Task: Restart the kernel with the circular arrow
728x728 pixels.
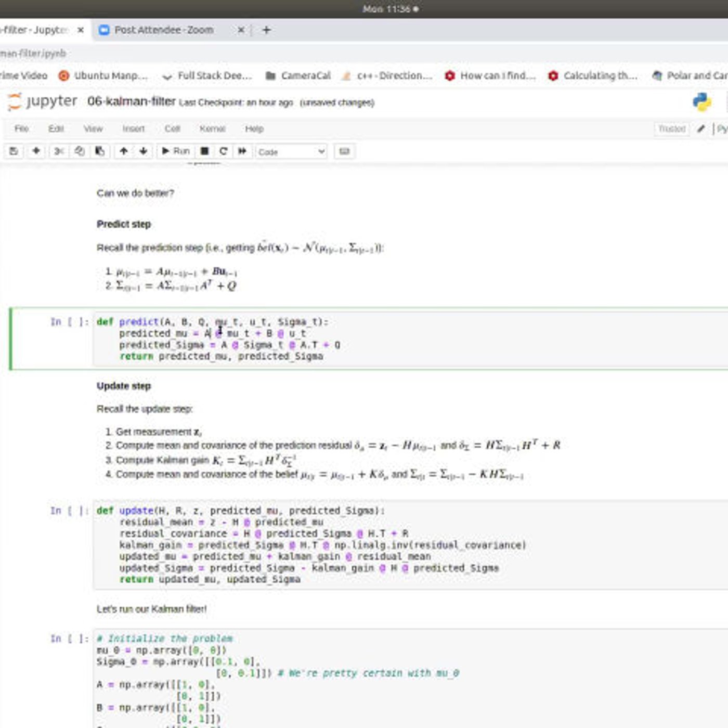Action: (224, 151)
